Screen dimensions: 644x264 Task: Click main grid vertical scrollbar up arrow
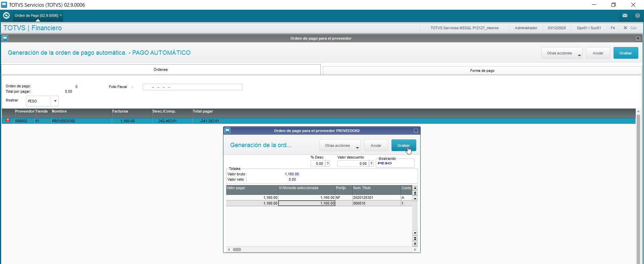(x=638, y=111)
